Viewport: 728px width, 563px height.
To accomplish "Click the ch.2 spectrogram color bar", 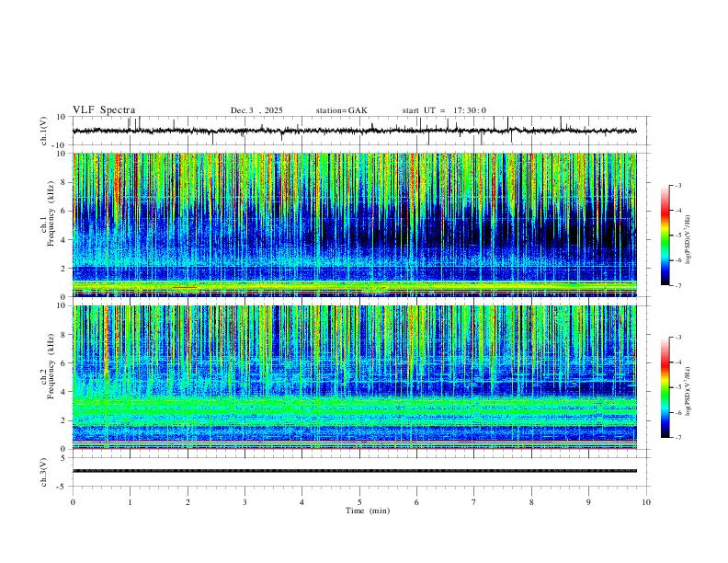I will click(x=665, y=387).
